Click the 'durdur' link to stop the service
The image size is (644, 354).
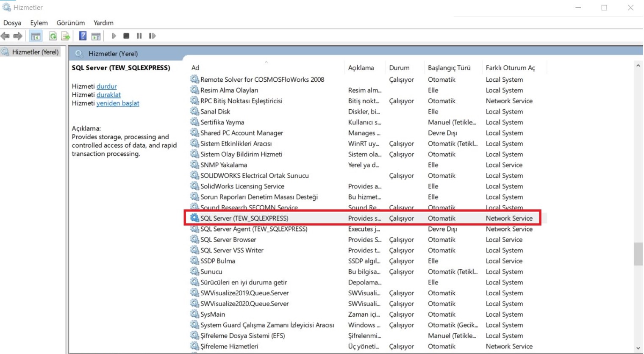click(x=107, y=86)
